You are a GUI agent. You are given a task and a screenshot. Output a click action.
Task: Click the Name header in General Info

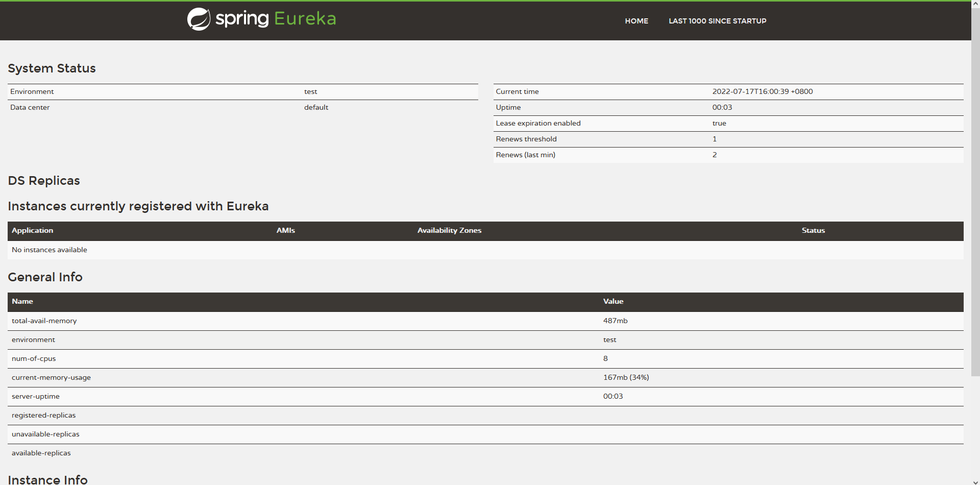22,302
